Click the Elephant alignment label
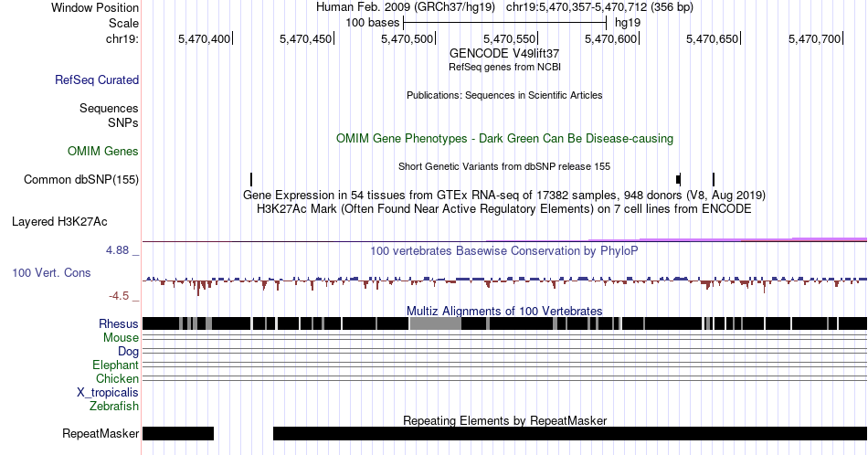 point(116,365)
